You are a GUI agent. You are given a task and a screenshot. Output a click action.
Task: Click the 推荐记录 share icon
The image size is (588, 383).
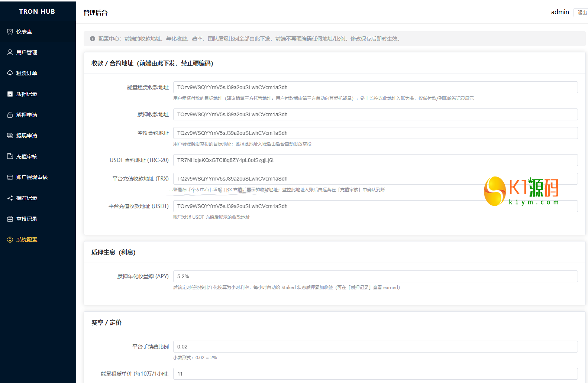[x=10, y=198]
